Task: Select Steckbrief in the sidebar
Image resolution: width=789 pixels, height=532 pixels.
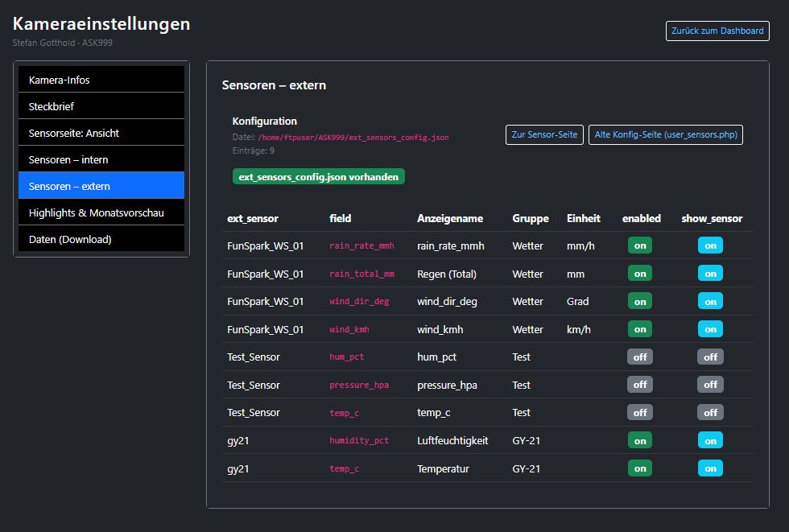Action: 101,105
